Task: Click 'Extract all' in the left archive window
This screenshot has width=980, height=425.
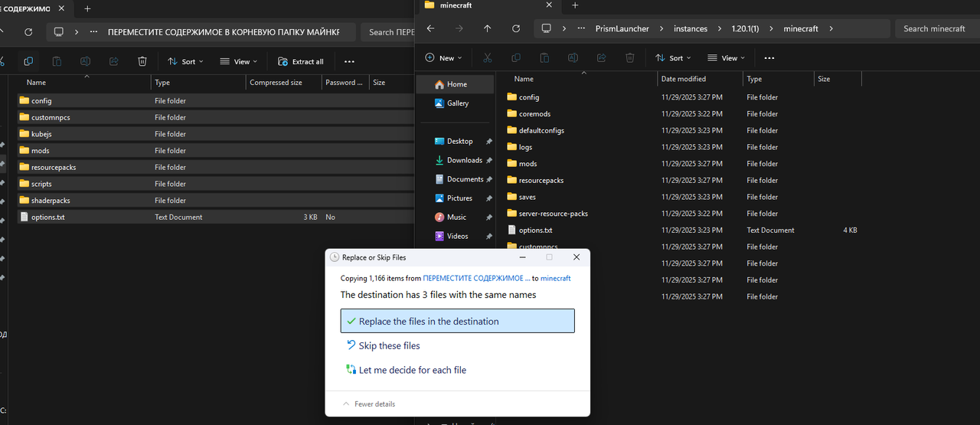Action: click(301, 61)
